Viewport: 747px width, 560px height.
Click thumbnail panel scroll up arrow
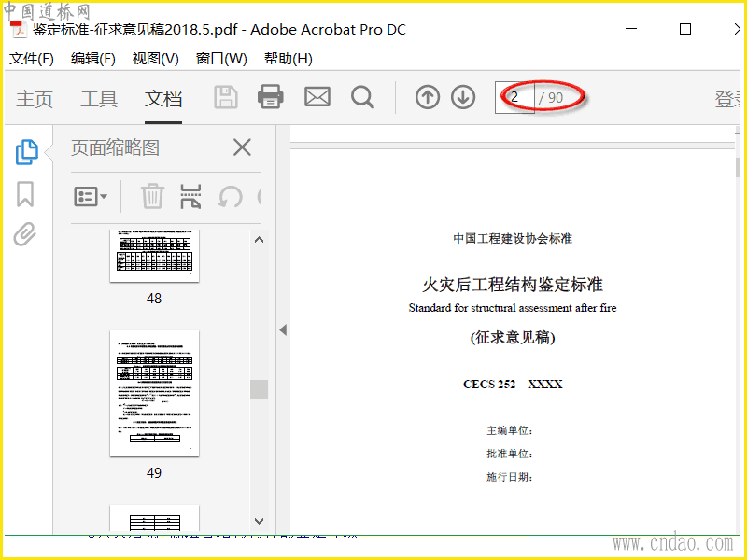pos(260,240)
